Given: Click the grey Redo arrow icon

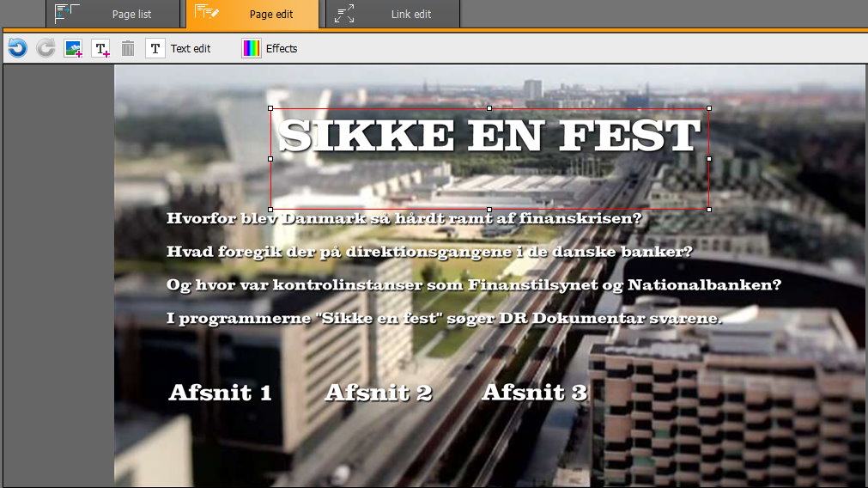Looking at the screenshot, I should click(x=46, y=48).
